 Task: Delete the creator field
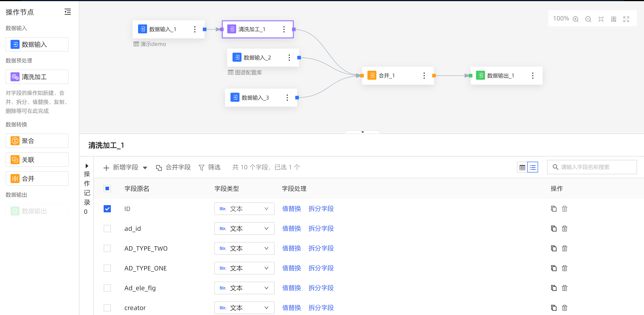tap(564, 308)
